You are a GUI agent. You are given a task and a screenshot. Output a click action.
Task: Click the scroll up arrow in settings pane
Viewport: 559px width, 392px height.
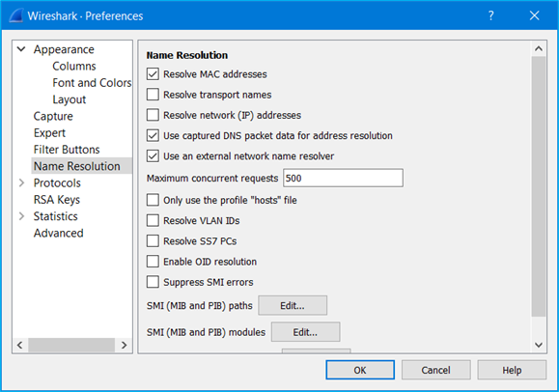tap(539, 48)
